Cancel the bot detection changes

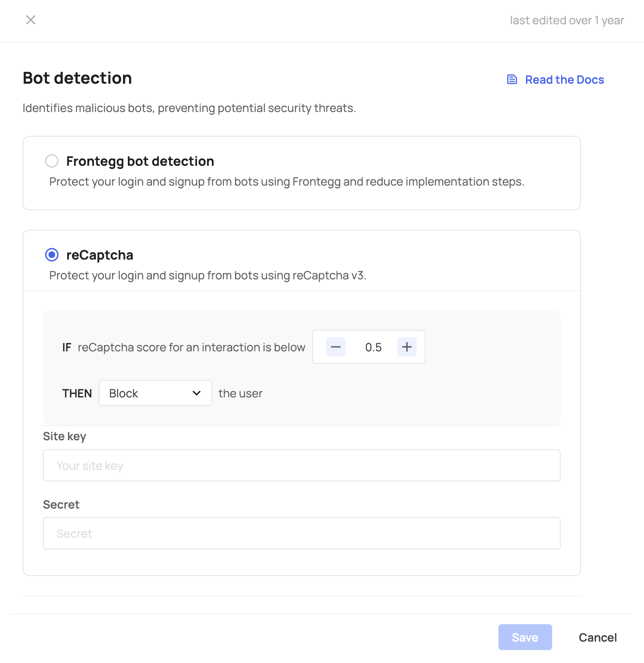(597, 638)
